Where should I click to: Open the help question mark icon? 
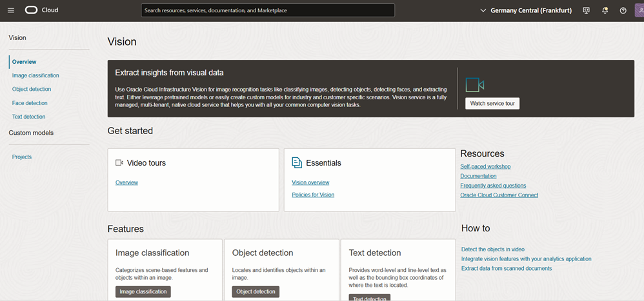[x=623, y=10]
